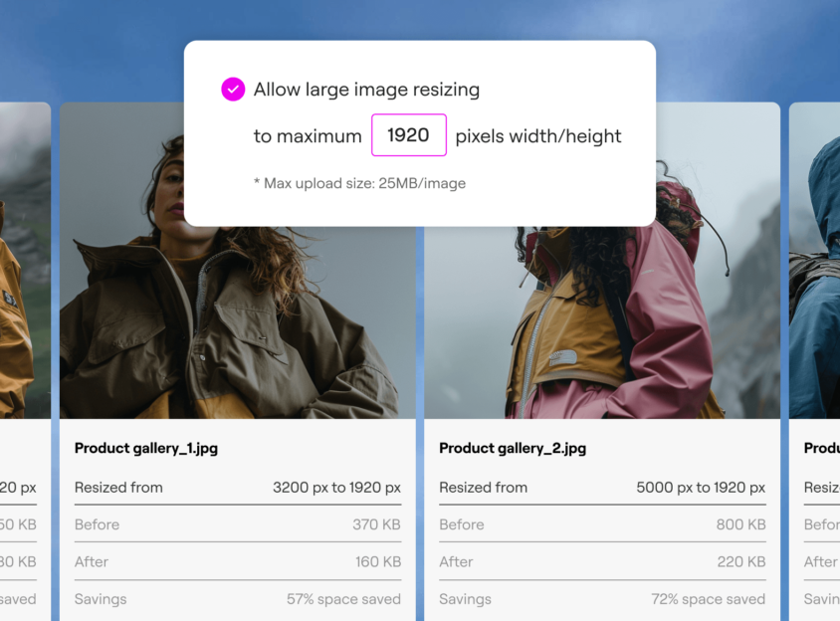Click the 160 KB After value
Screen dimensions: 840x621
click(x=378, y=561)
